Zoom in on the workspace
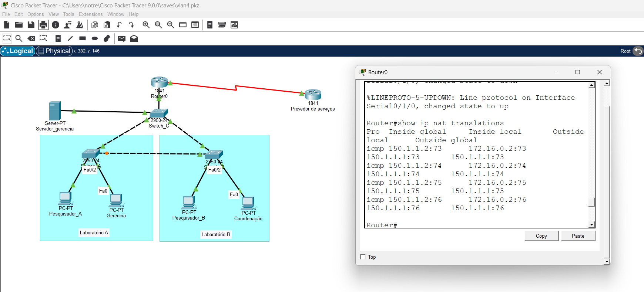 (146, 25)
